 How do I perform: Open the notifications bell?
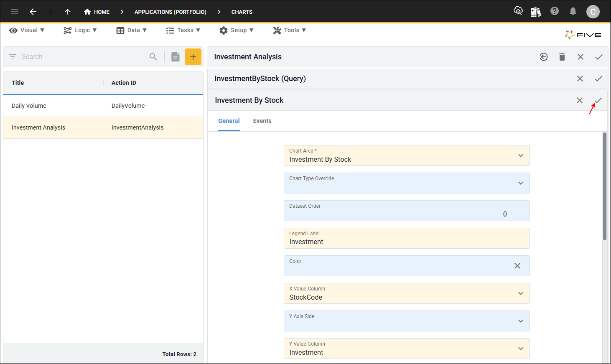tap(573, 11)
